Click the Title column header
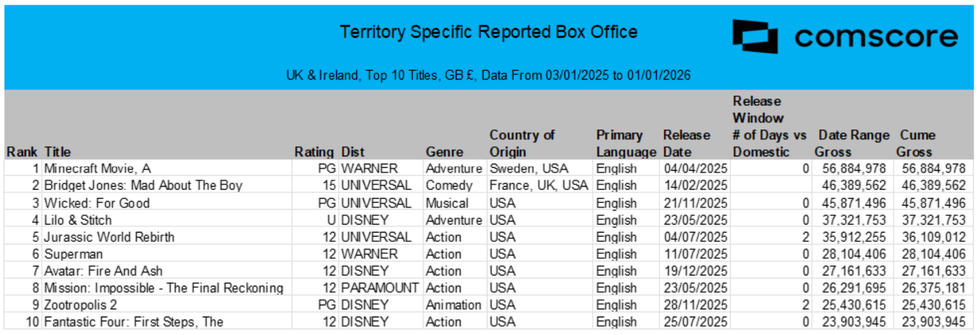This screenshot has width=980, height=335. click(x=58, y=152)
